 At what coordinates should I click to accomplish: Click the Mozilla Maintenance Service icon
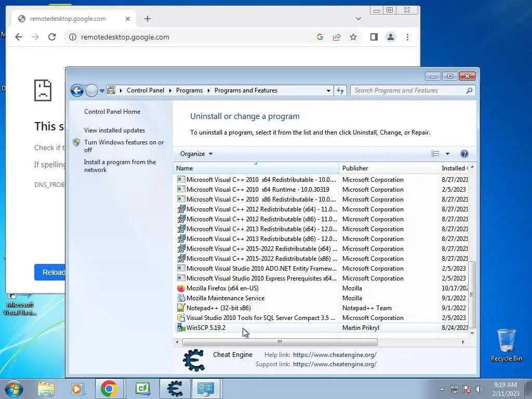click(181, 298)
